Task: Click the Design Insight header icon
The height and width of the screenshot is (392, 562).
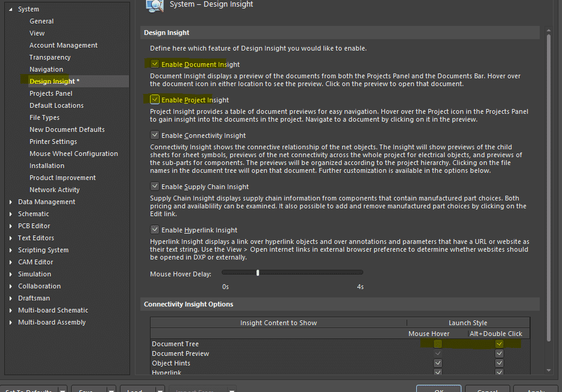Action: (x=155, y=5)
